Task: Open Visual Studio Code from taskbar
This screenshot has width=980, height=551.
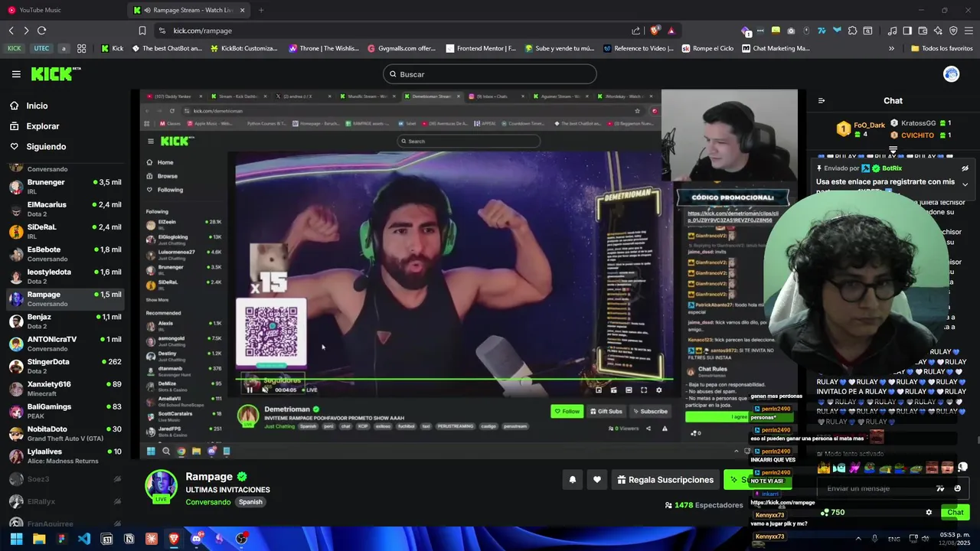Action: point(83,539)
